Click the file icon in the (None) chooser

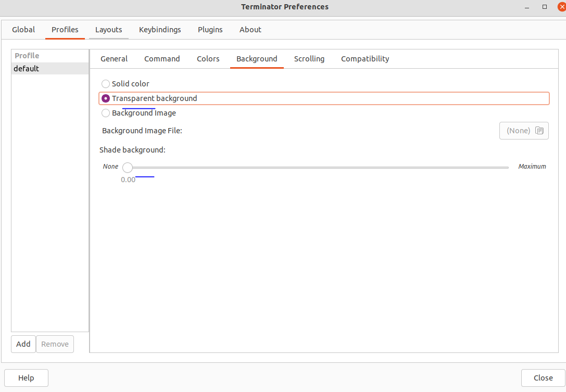tap(539, 131)
